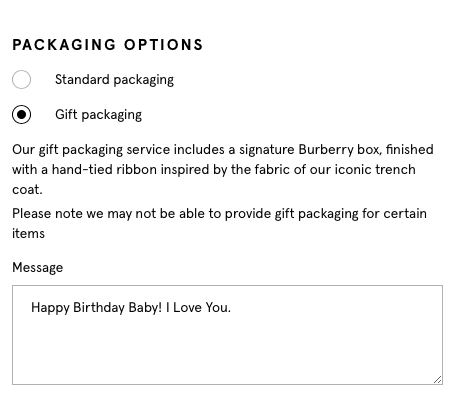Click the word 'coat.' ending the description

coord(27,190)
